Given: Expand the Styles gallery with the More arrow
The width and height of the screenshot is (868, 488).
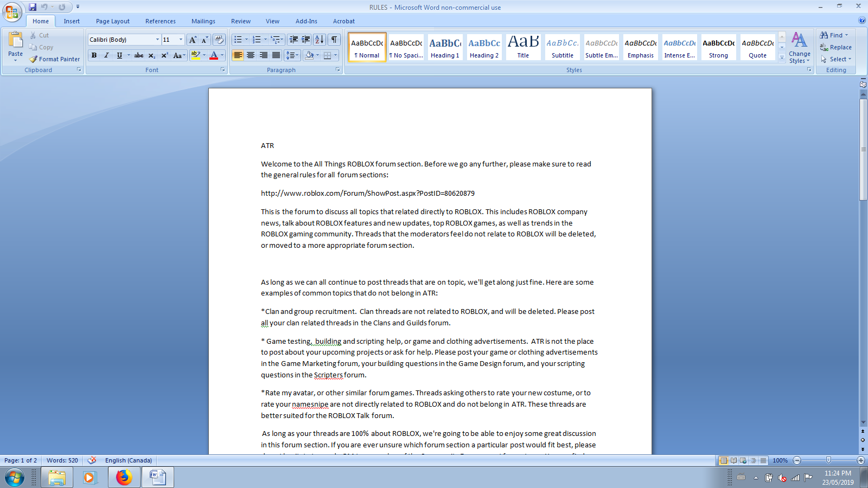Looking at the screenshot, I should coord(782,57).
